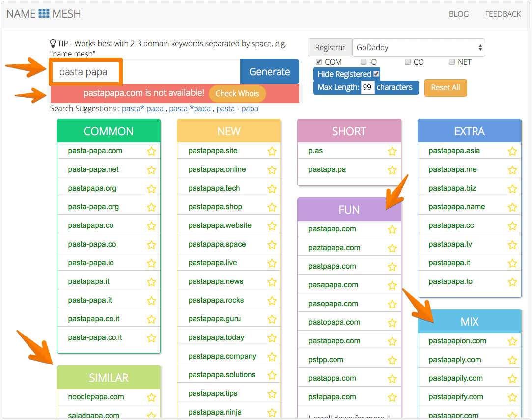532x420 pixels.
Task: Star the pastapap.com suggestion in FUN
Action: tap(392, 229)
